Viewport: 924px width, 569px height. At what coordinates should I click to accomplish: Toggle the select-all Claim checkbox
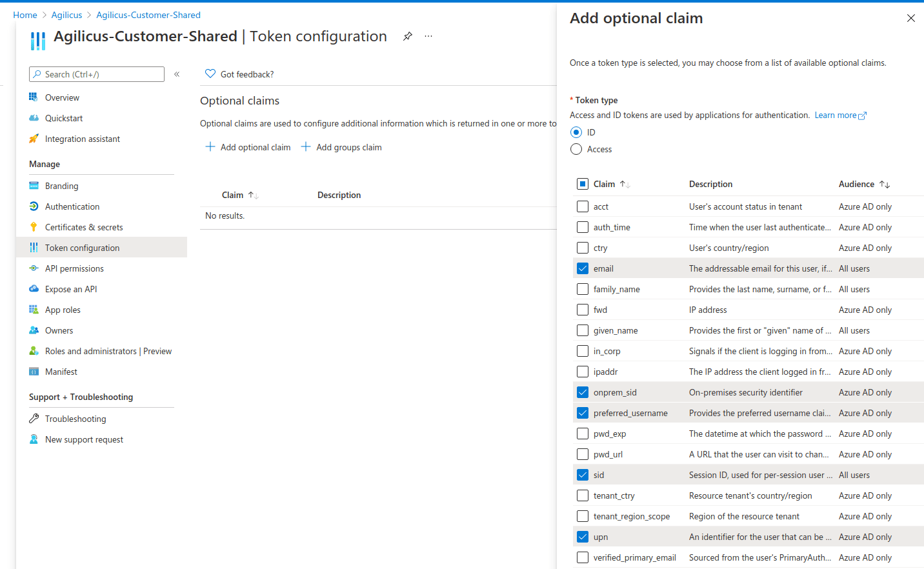583,184
